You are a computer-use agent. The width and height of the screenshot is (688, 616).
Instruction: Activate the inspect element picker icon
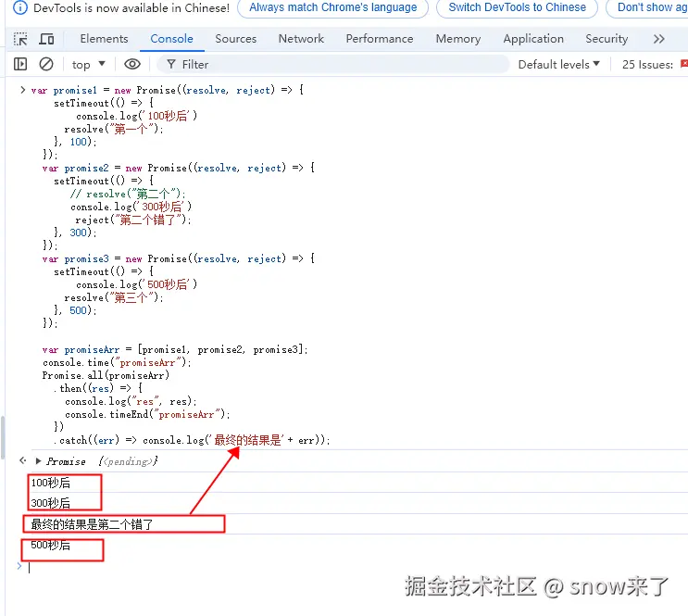pos(20,39)
